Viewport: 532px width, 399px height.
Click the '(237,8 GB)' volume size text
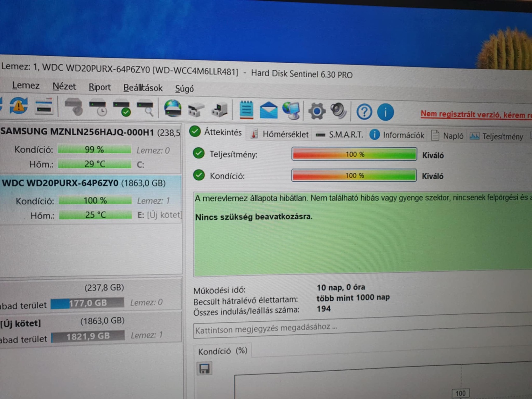(x=104, y=288)
